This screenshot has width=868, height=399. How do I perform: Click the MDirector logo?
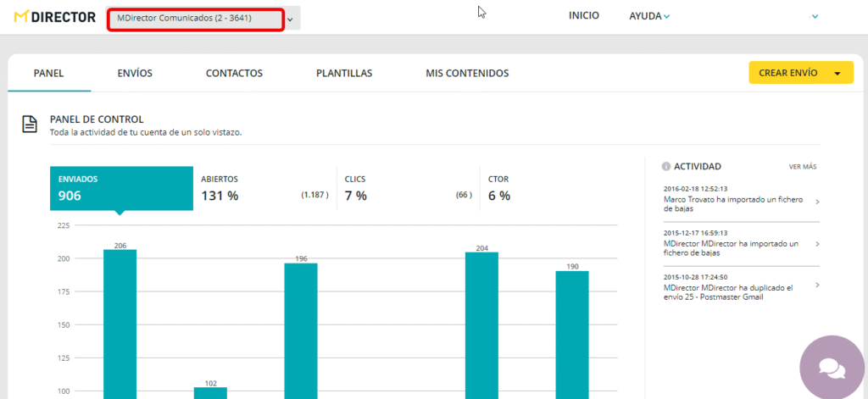click(55, 17)
